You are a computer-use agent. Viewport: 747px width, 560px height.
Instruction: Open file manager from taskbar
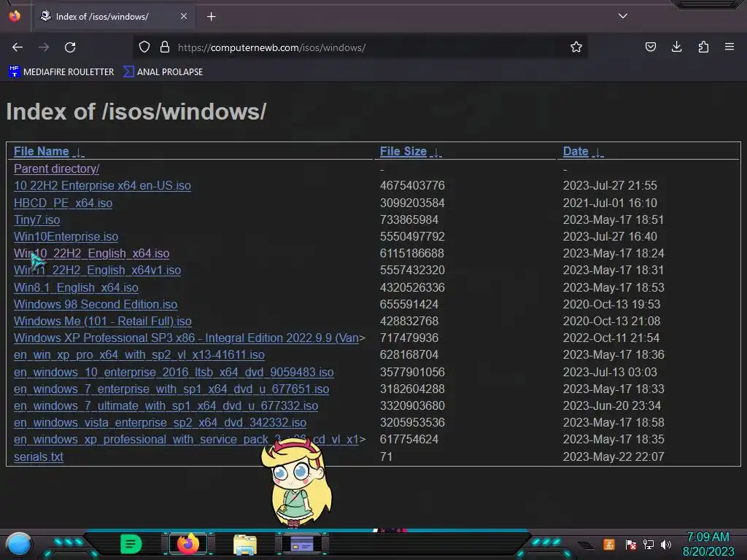245,545
